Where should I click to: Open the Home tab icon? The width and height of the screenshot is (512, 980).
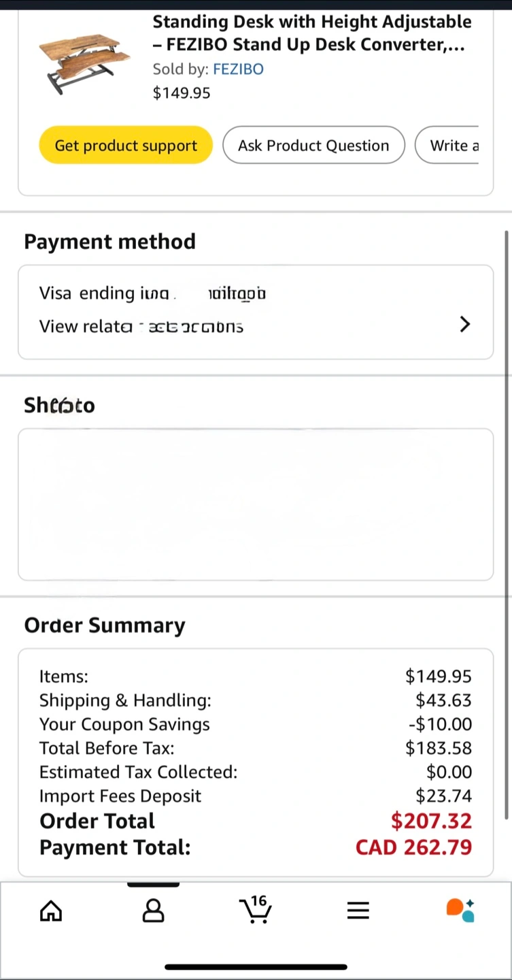[x=51, y=911]
